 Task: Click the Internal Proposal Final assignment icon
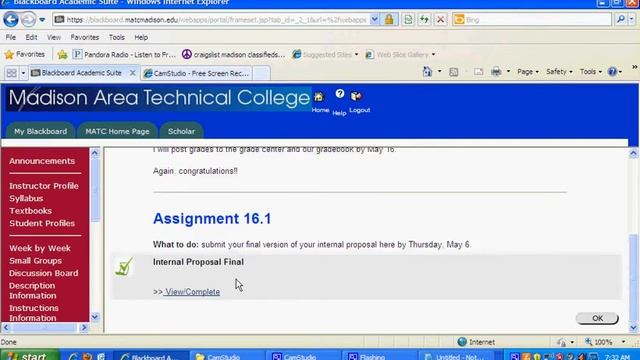124,267
